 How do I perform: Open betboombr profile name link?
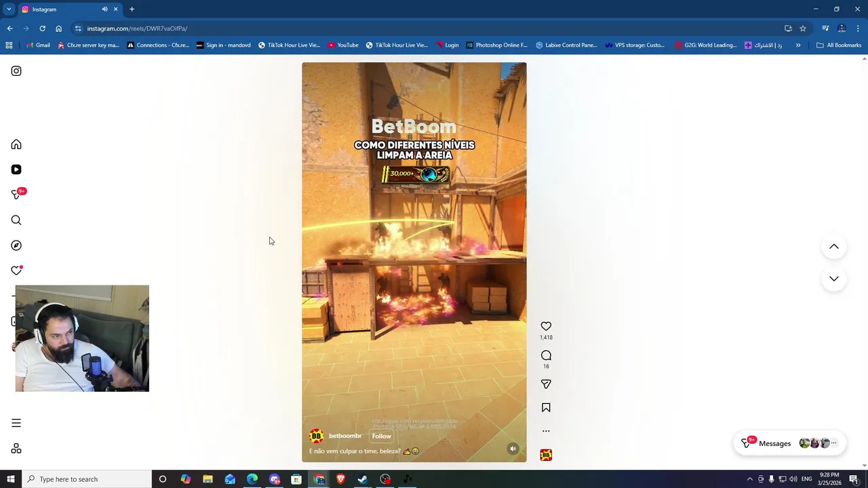click(x=345, y=436)
